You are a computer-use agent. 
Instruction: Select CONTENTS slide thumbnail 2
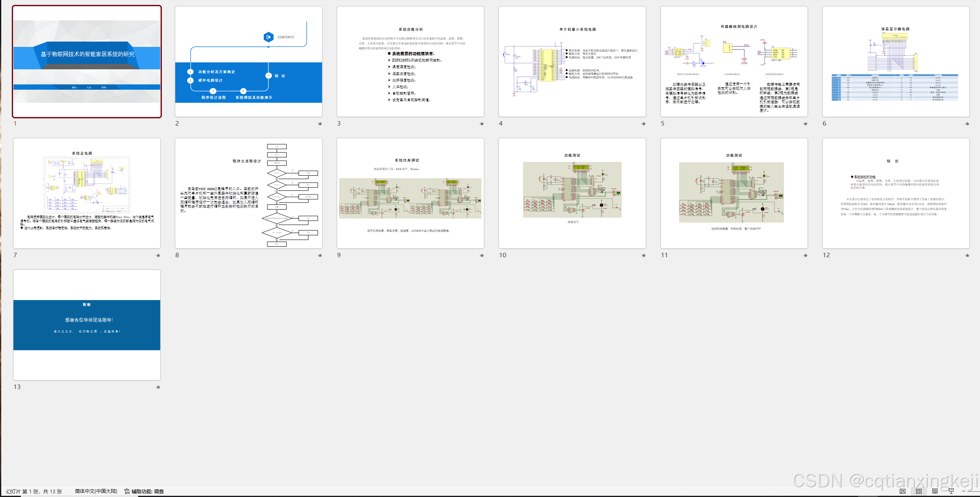(249, 62)
